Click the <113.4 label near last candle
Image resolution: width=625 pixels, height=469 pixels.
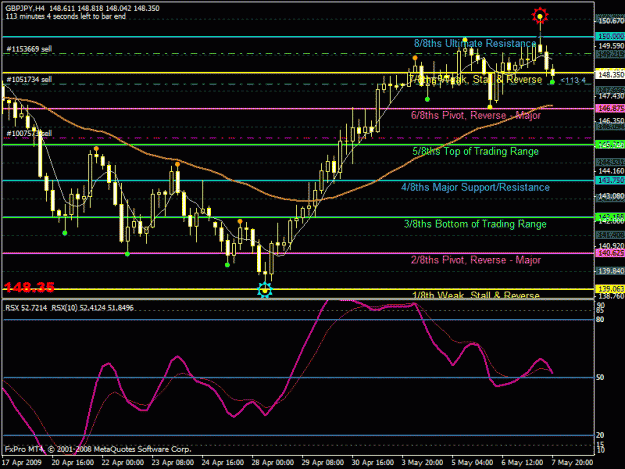[x=573, y=80]
